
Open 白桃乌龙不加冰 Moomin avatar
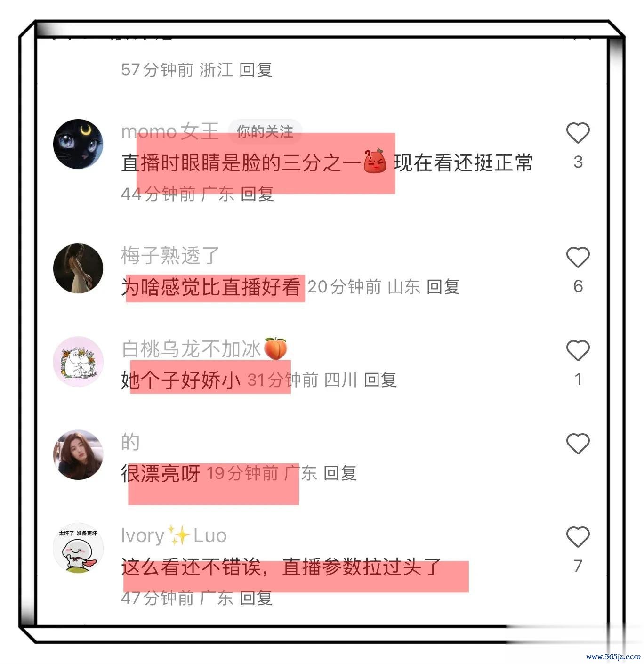78,361
